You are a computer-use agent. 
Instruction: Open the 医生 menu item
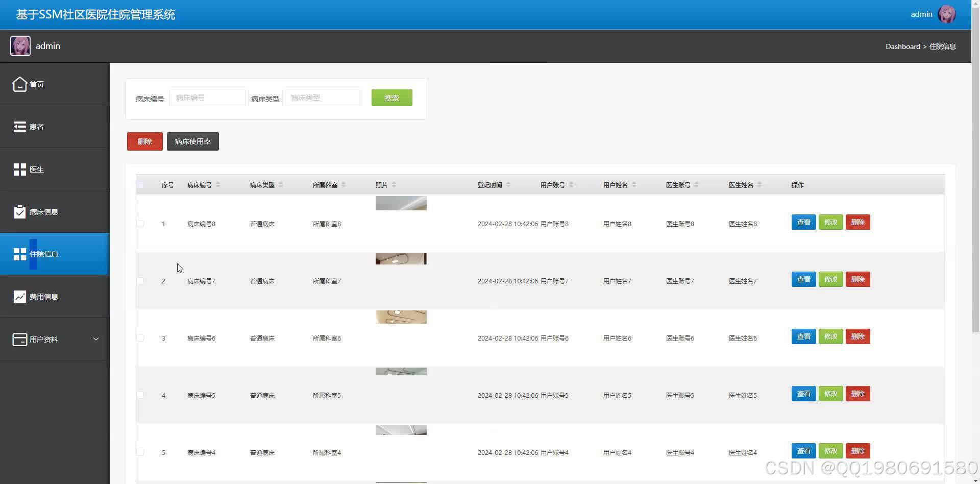(55, 170)
